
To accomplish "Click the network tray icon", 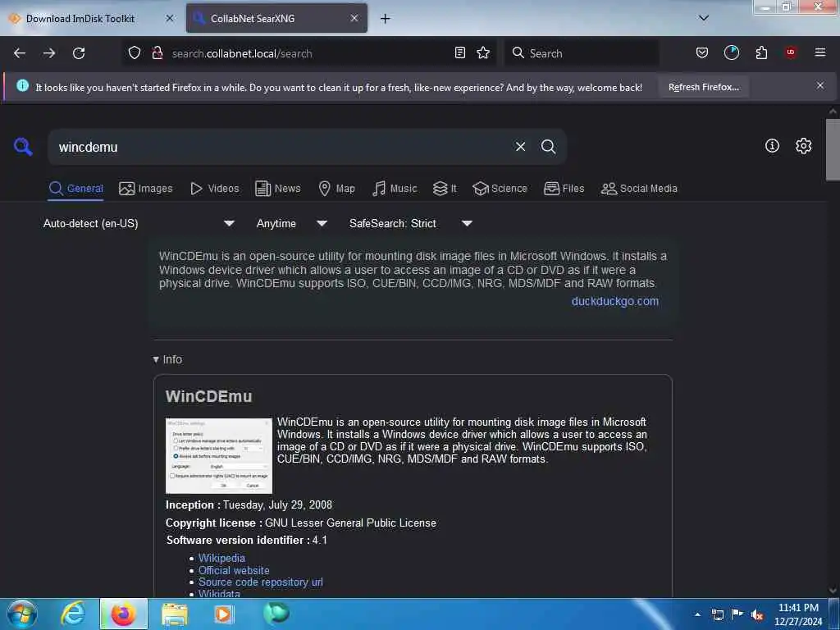I will coord(718,614).
